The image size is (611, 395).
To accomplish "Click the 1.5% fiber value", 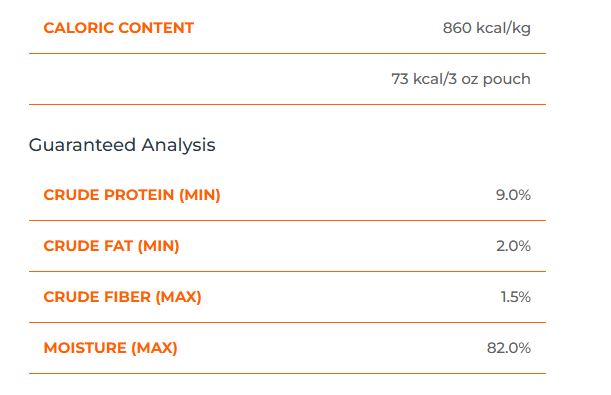I will pyautogui.click(x=516, y=297).
